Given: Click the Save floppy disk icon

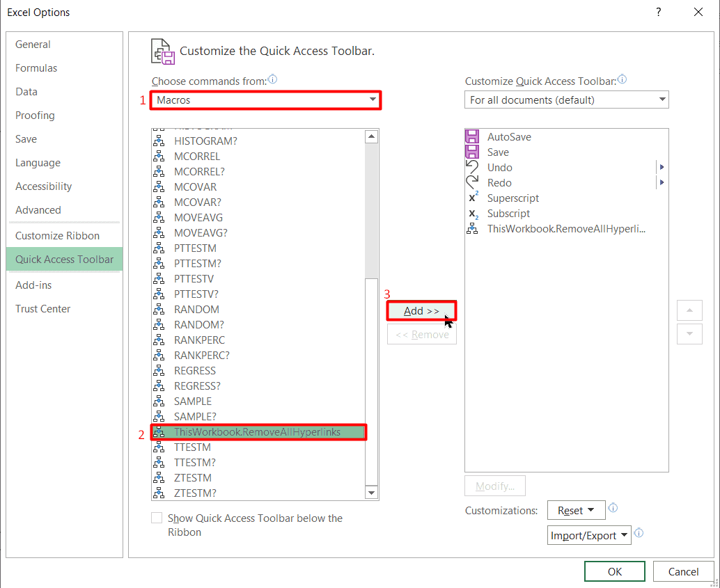Looking at the screenshot, I should (472, 152).
